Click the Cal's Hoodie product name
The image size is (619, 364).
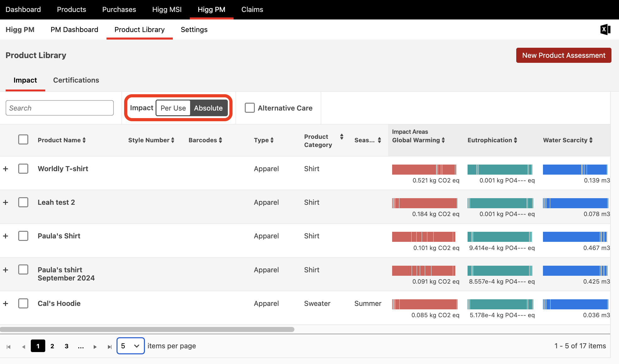pos(59,303)
